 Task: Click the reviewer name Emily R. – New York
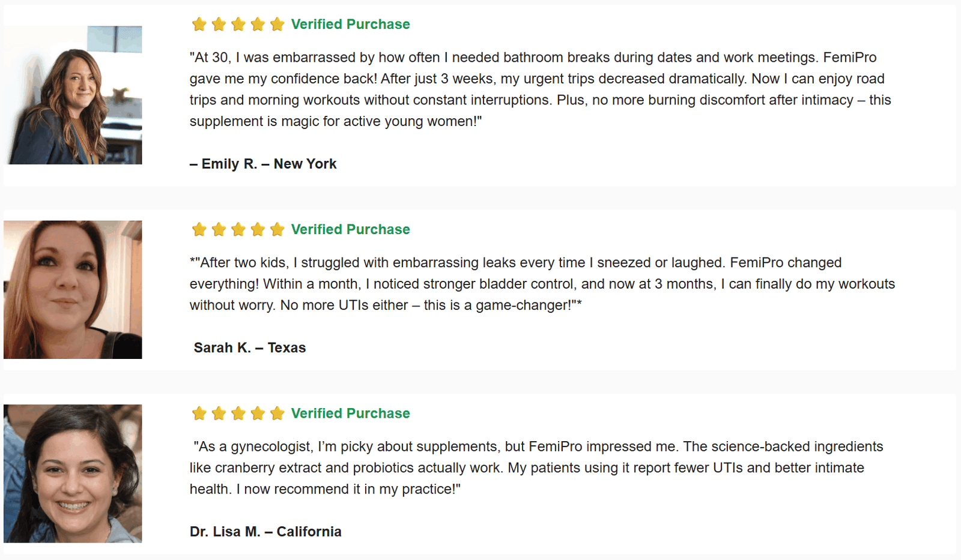(263, 164)
